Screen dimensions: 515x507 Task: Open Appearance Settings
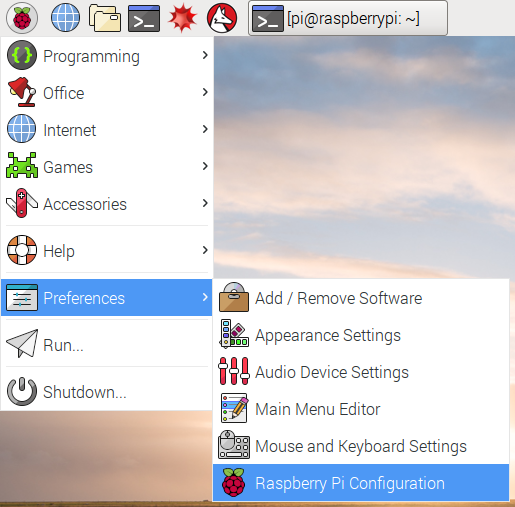[361, 334]
